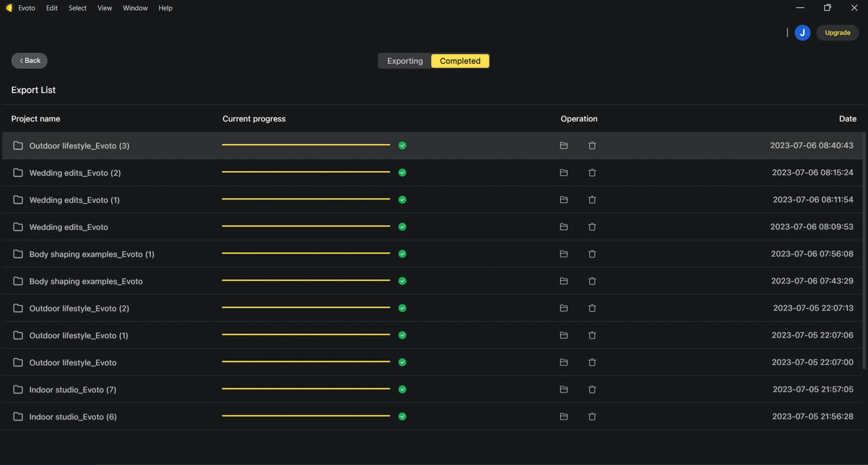Viewport: 868px width, 465px height.
Task: Delete the Wedding edits_Evoto (2) export
Action: [592, 173]
